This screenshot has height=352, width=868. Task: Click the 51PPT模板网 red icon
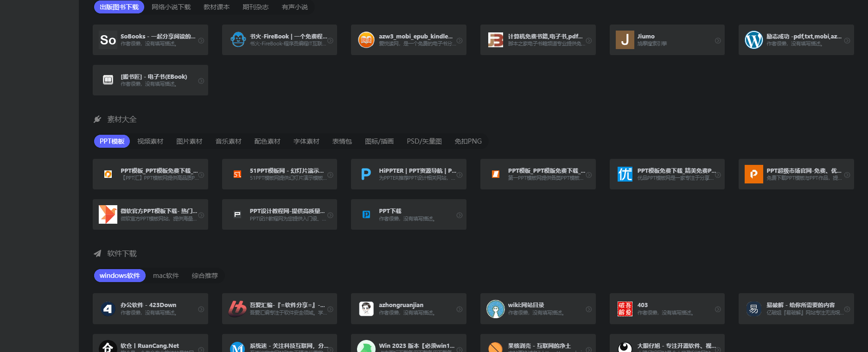tap(237, 174)
